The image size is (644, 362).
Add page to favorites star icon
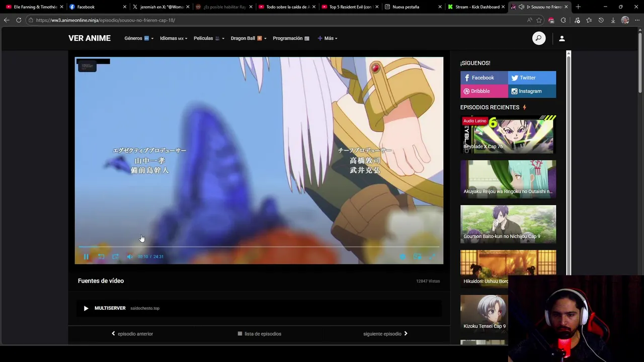[539, 20]
